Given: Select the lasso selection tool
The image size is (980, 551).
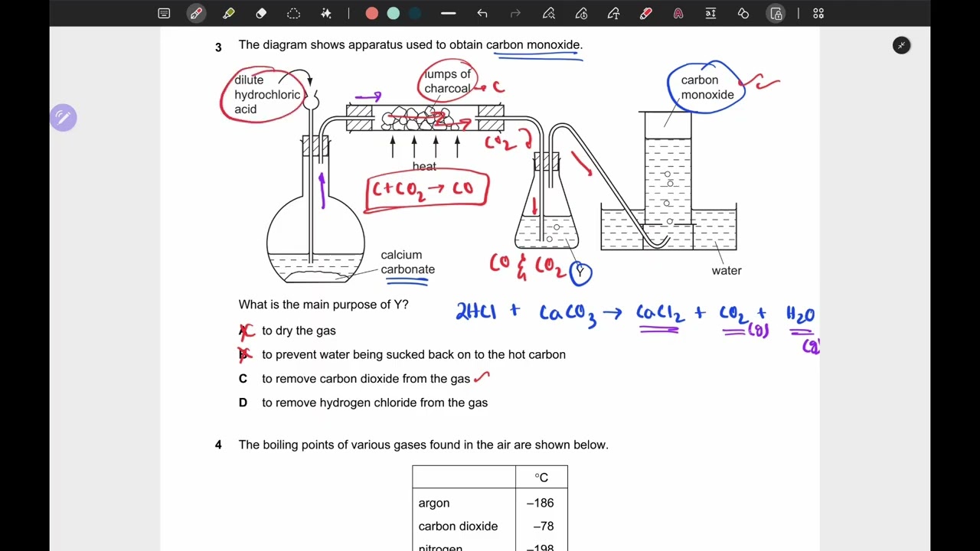Looking at the screenshot, I should tap(293, 13).
